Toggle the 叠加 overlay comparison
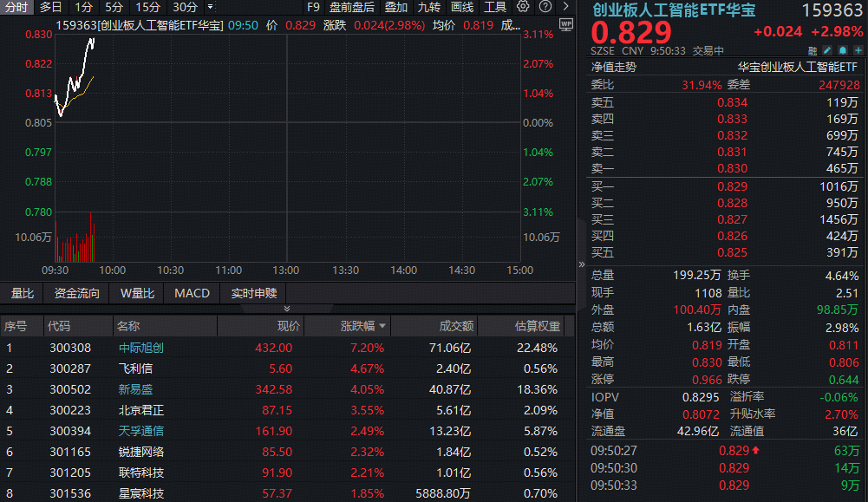Screen dimensions: 868x502 (x=396, y=7)
